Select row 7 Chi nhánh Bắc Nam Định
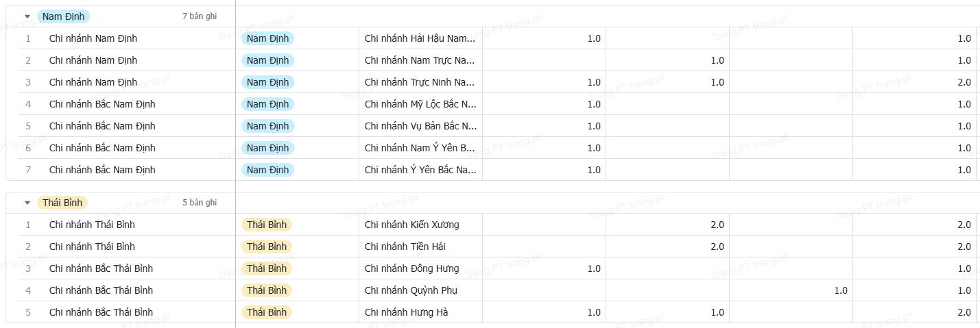 click(126, 170)
